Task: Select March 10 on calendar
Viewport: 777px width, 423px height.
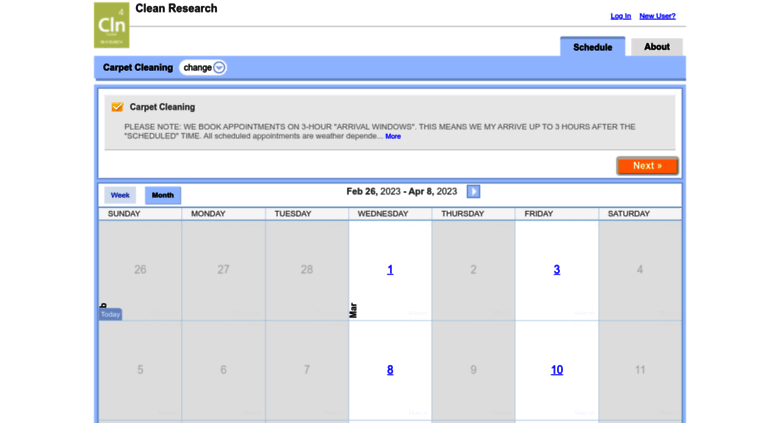Action: coord(556,370)
